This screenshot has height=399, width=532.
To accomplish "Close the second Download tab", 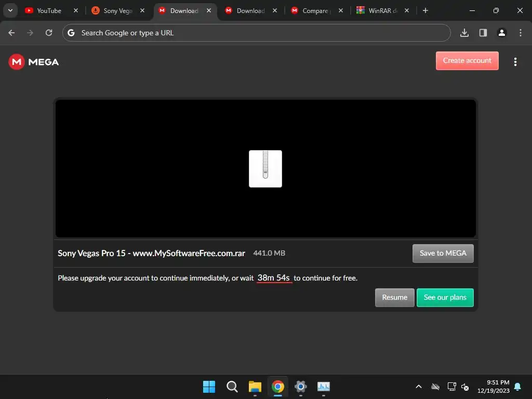I will 274,10.
